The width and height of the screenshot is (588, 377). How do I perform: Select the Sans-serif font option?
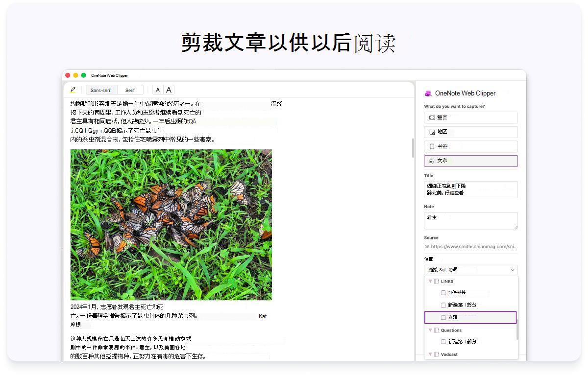[101, 90]
